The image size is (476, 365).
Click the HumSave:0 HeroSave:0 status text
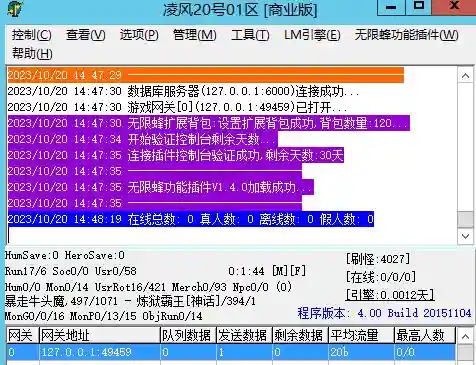click(65, 256)
